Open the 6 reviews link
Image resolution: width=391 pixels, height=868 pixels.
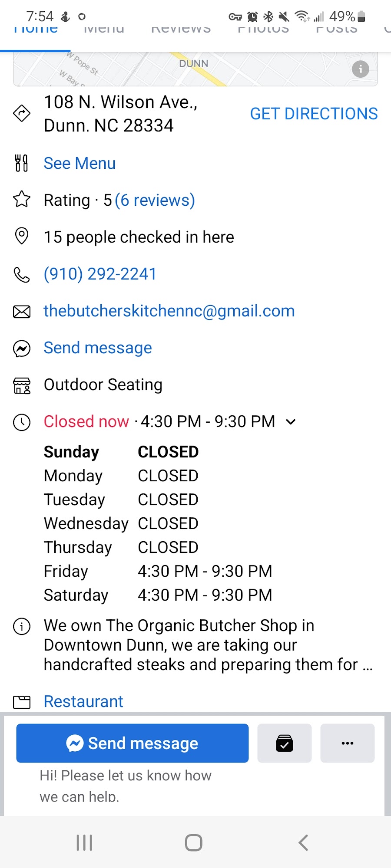coord(155,200)
